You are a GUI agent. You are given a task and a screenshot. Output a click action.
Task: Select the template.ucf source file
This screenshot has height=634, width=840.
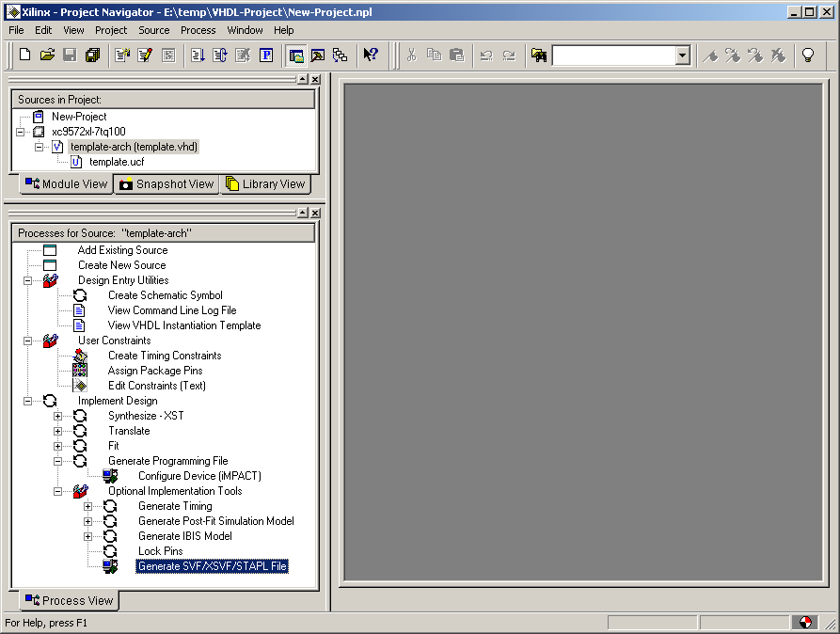click(x=117, y=162)
